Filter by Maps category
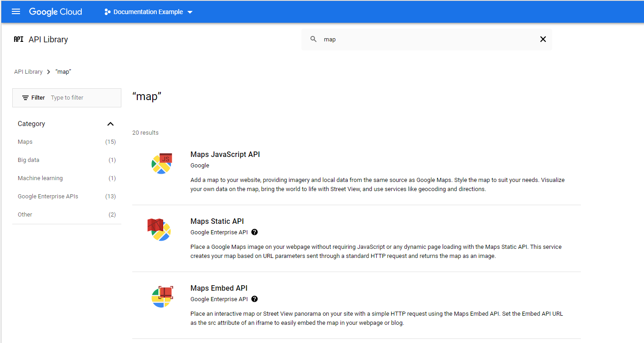644x343 pixels. (67, 142)
